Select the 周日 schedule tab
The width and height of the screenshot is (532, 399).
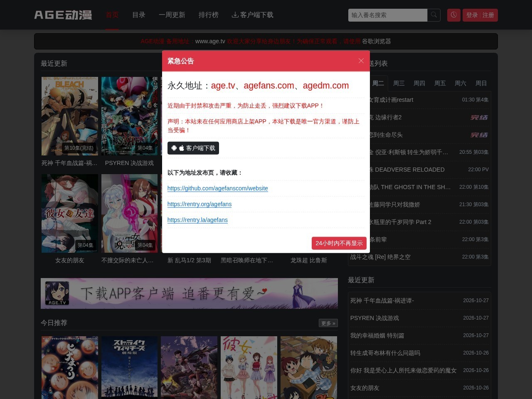pyautogui.click(x=481, y=83)
